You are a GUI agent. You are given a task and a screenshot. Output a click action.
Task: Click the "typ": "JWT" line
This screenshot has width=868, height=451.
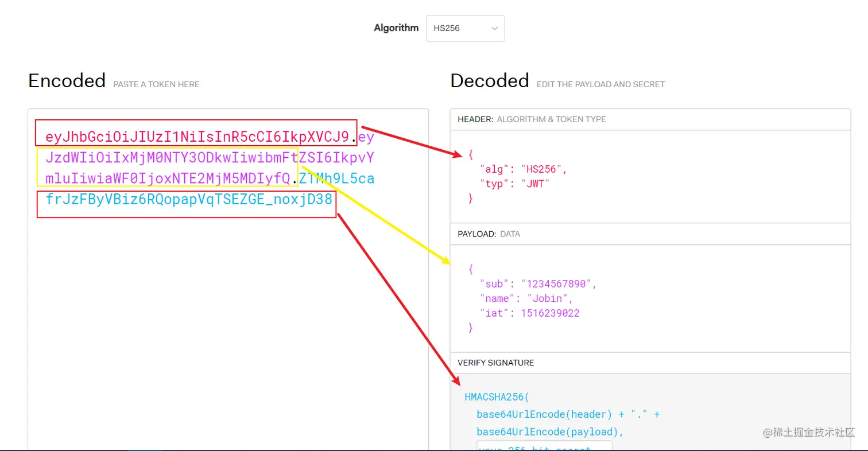pos(515,184)
